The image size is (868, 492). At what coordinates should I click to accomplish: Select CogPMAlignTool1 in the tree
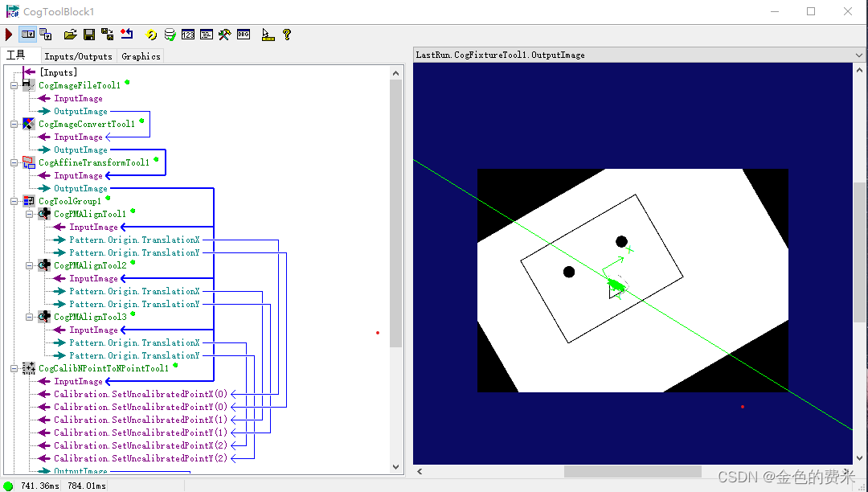pyautogui.click(x=90, y=214)
